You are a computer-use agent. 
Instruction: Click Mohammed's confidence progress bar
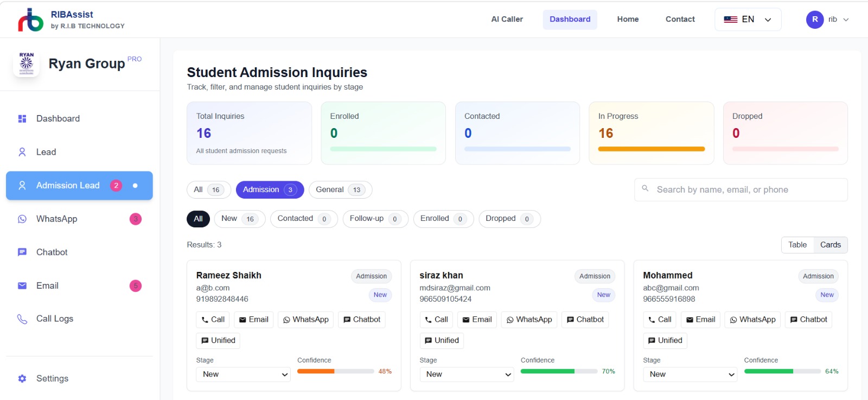(782, 372)
